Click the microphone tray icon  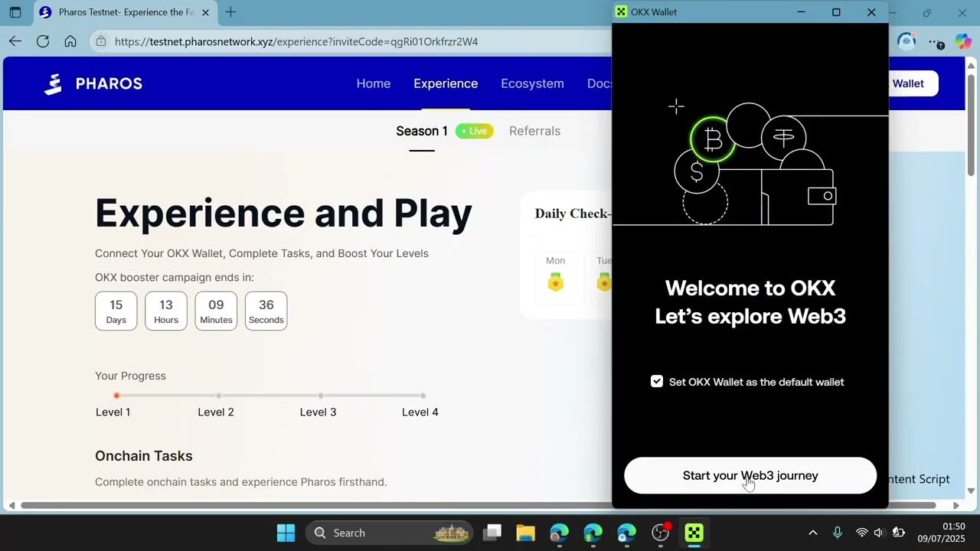[x=838, y=533]
